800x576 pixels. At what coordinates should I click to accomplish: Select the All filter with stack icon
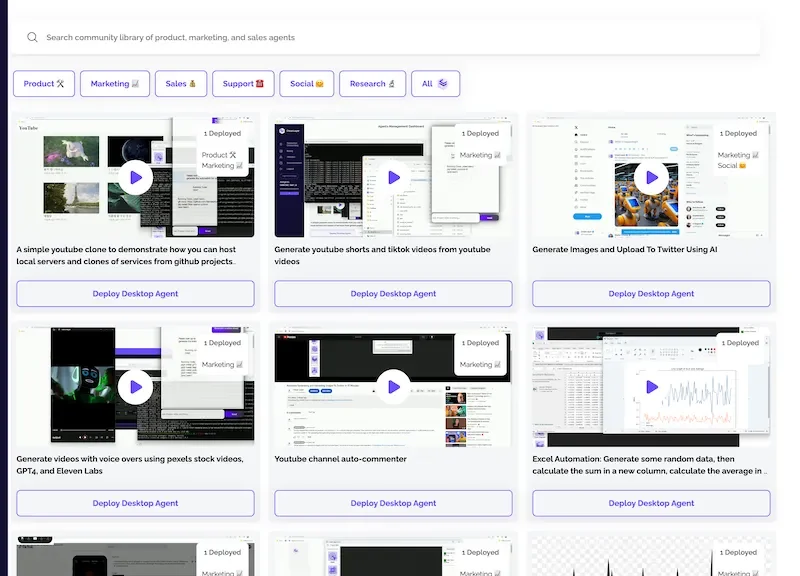pos(435,84)
